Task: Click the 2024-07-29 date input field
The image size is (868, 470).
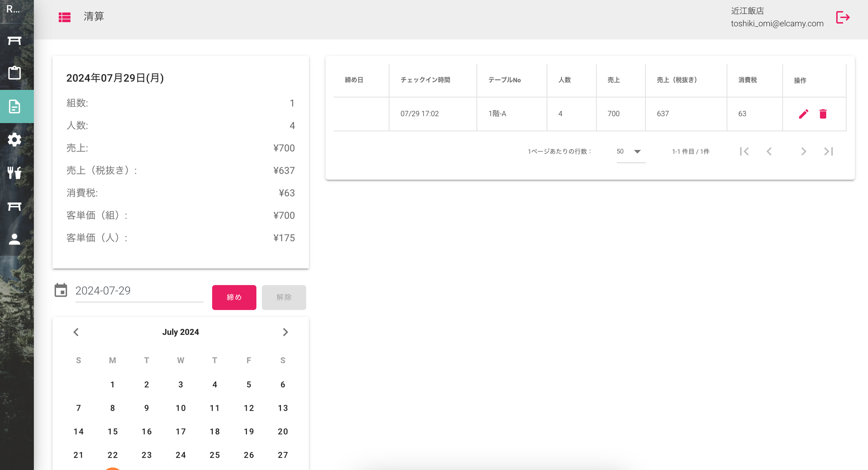Action: 139,291
